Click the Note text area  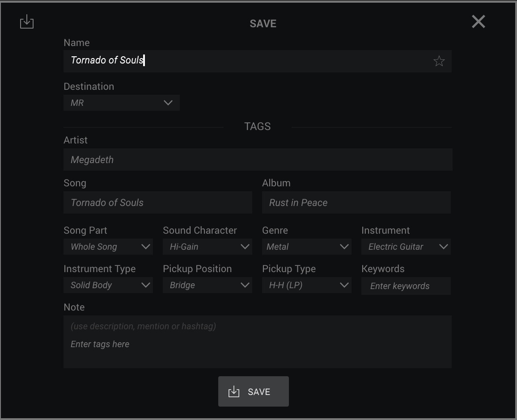258,342
